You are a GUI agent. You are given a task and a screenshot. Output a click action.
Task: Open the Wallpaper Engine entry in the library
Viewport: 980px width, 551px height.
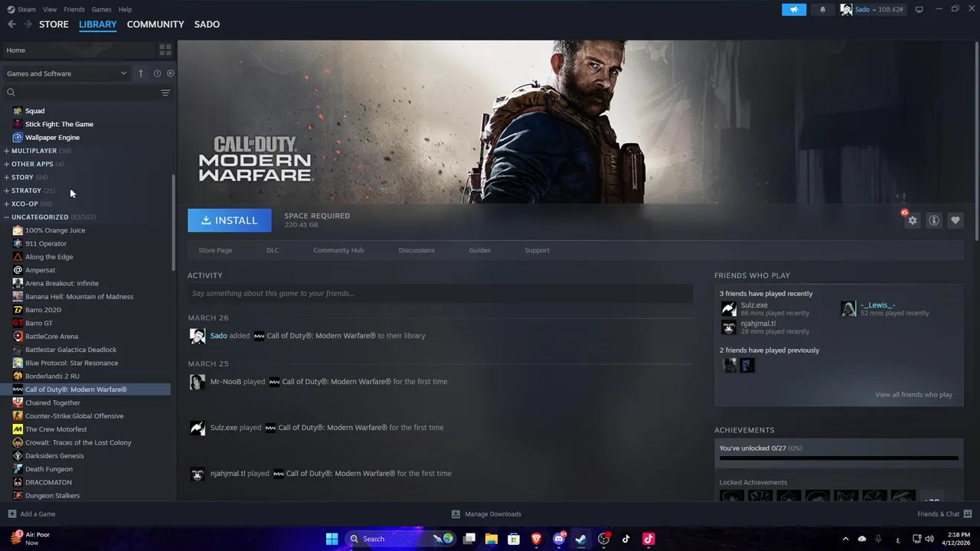click(52, 137)
